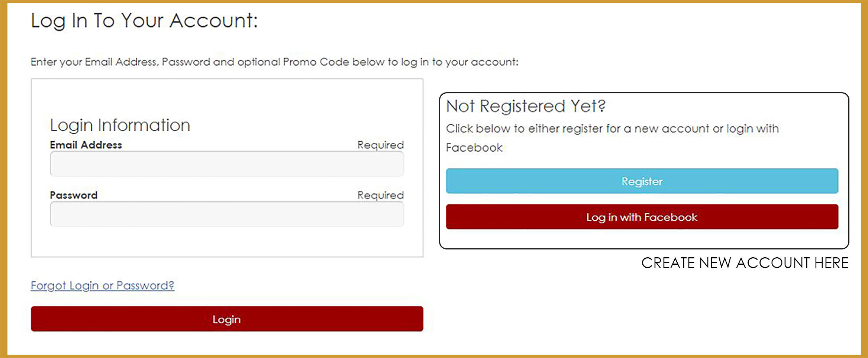Click the CREATE NEW ACCOUNT HERE caption

[x=745, y=263]
